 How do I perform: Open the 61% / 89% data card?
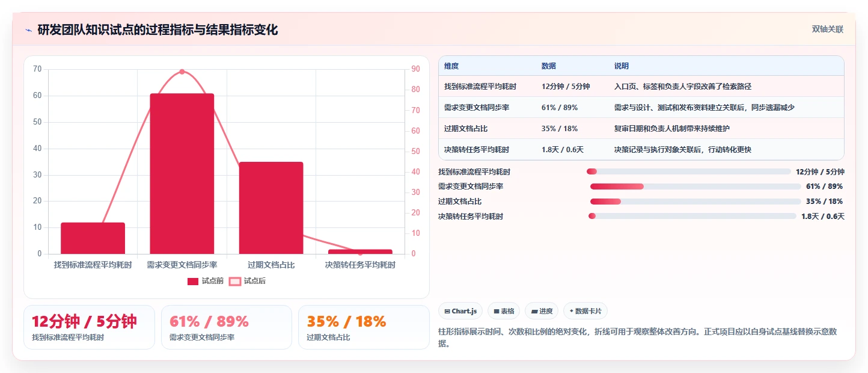227,327
